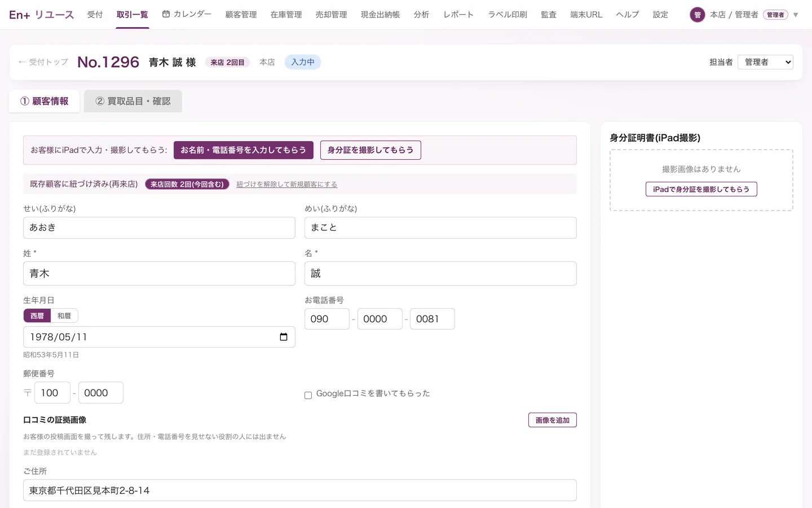Click the ご住所 address field
Viewport: 812px width, 508px height.
pos(300,491)
